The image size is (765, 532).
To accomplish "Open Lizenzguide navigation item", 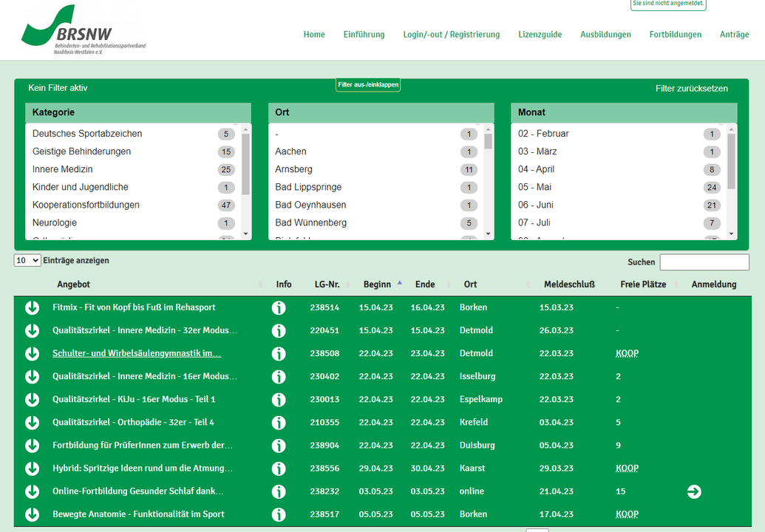I will pos(540,35).
